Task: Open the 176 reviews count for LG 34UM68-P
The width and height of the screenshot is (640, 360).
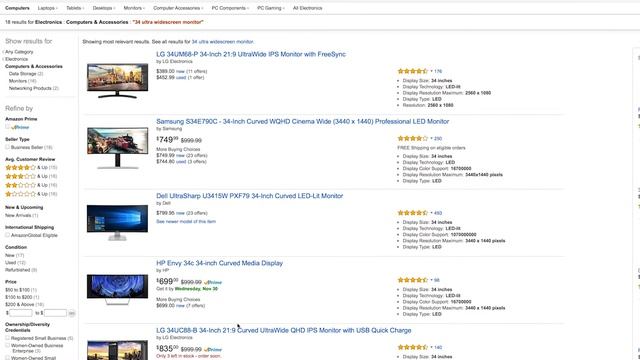Action: click(438, 71)
